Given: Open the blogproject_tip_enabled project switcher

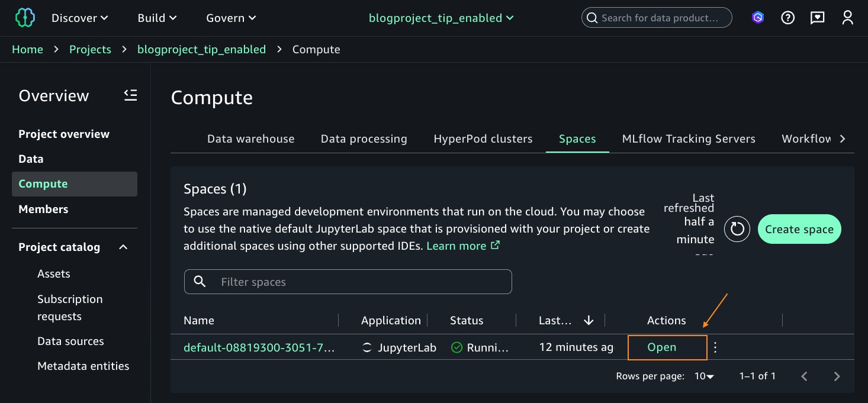Looking at the screenshot, I should coord(441,18).
